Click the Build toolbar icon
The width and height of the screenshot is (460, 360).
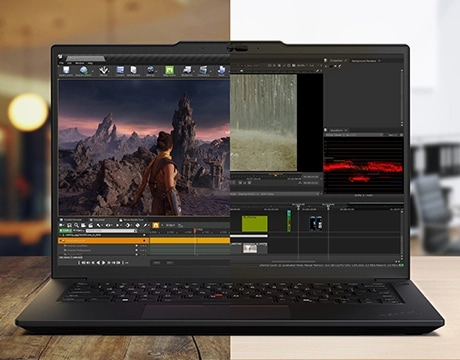[221, 70]
